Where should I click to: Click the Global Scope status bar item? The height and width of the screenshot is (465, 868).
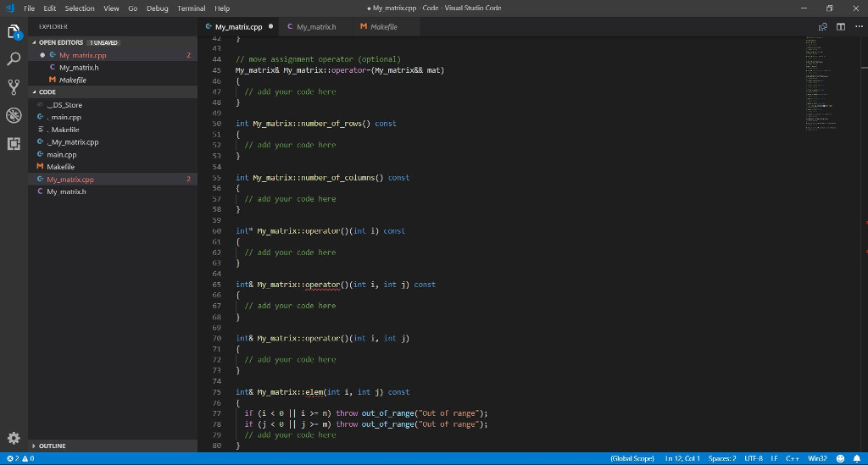632,458
